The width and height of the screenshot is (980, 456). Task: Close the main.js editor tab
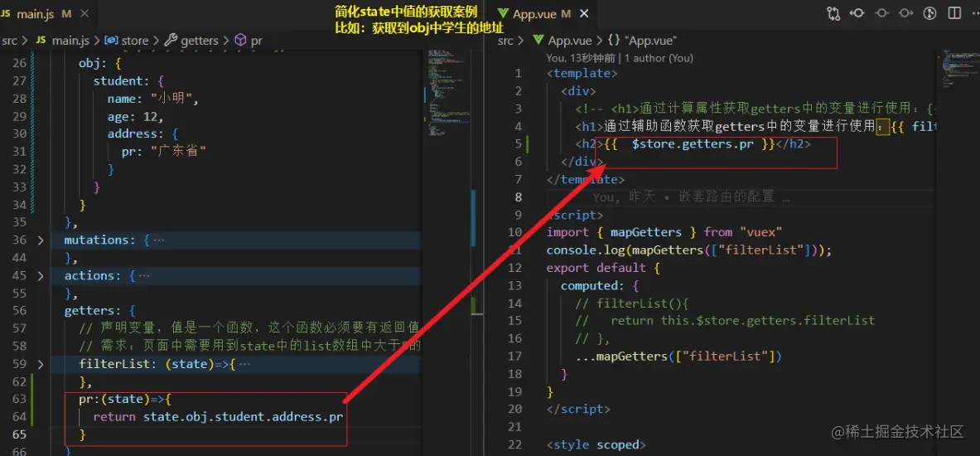[85, 14]
